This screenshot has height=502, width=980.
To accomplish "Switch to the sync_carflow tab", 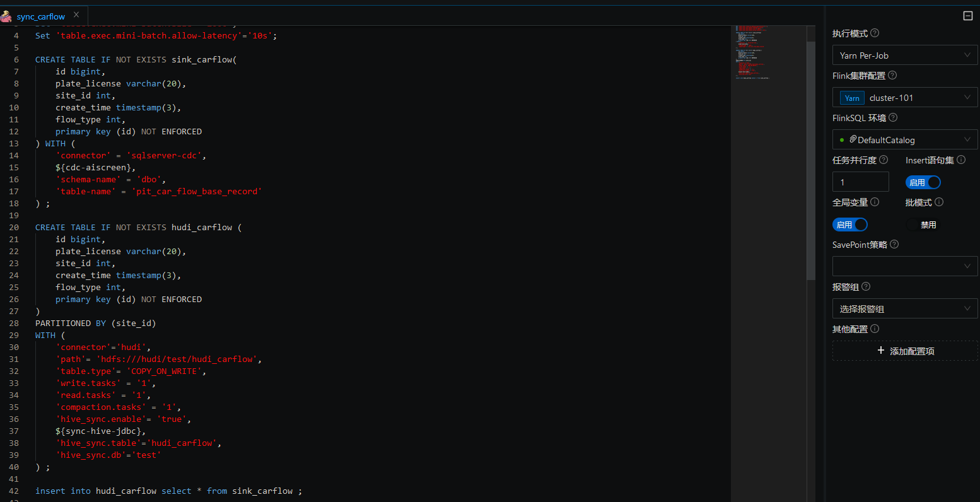I will click(41, 16).
